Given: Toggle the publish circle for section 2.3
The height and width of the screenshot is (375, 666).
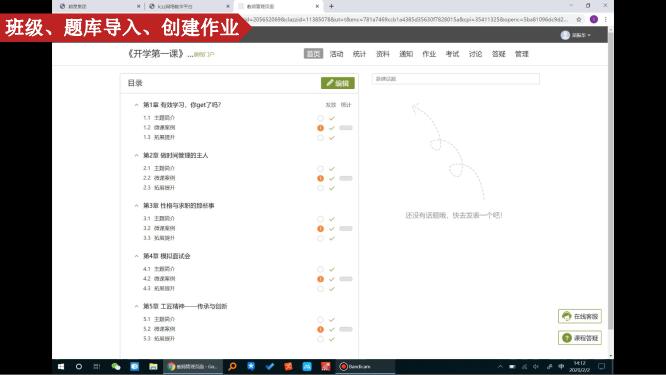Looking at the screenshot, I should click(x=320, y=188).
